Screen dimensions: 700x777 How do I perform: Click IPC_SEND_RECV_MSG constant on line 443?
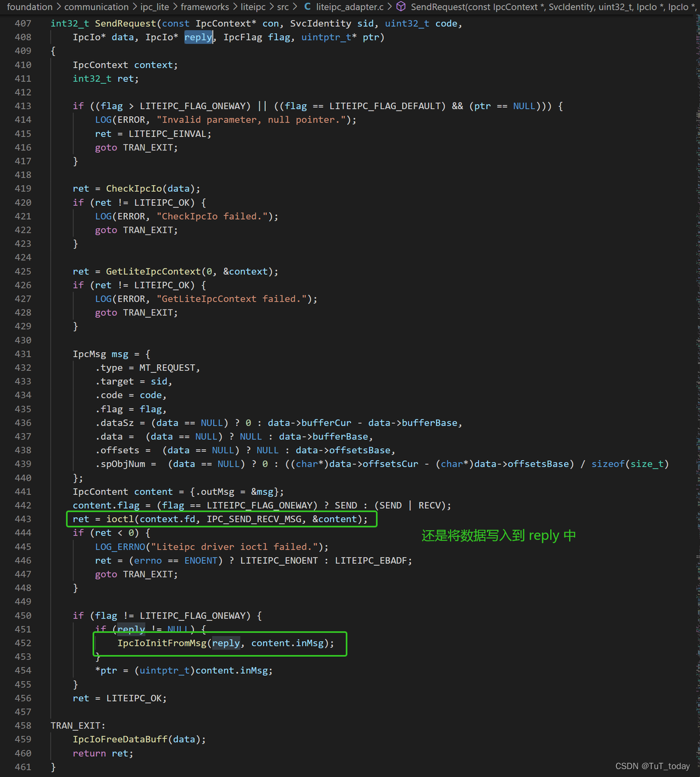point(254,519)
